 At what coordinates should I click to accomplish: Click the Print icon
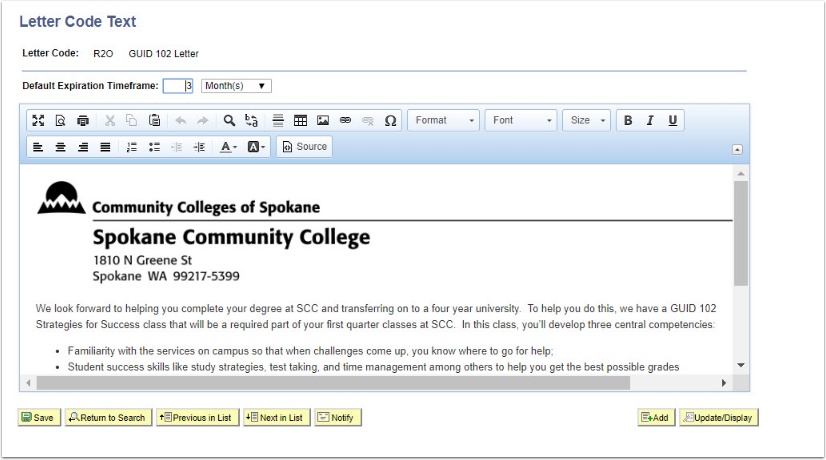click(x=83, y=120)
